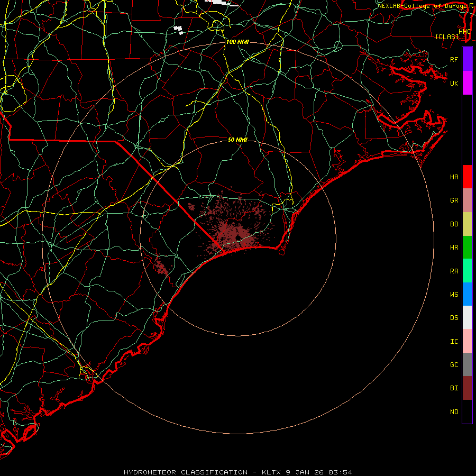Click the WS legend label
This screenshot has height=476, width=476.
pyautogui.click(x=454, y=294)
